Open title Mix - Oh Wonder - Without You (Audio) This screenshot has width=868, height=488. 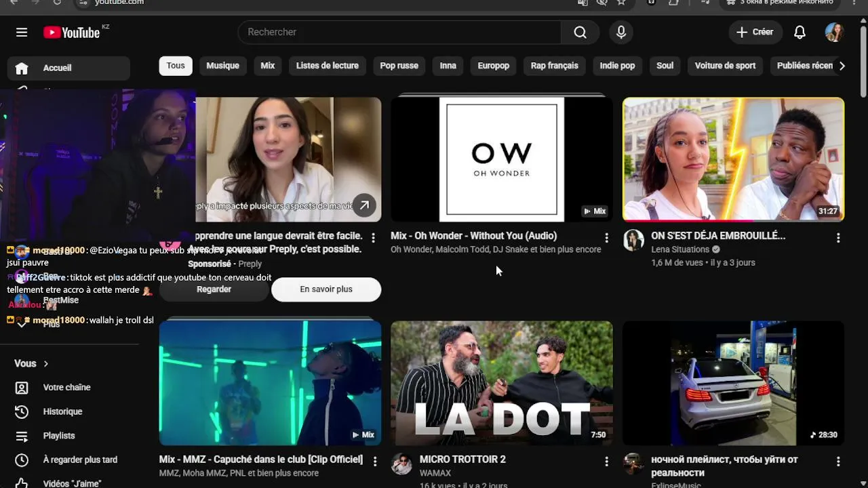point(474,236)
